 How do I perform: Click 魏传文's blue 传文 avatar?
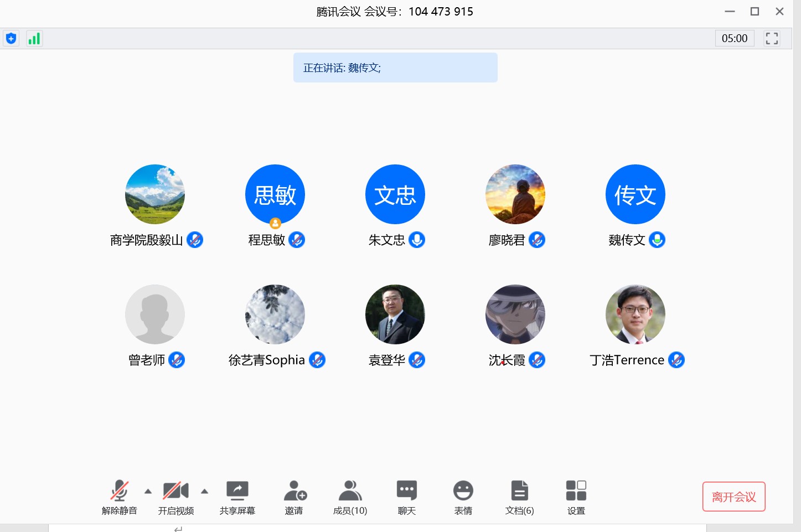tap(635, 194)
